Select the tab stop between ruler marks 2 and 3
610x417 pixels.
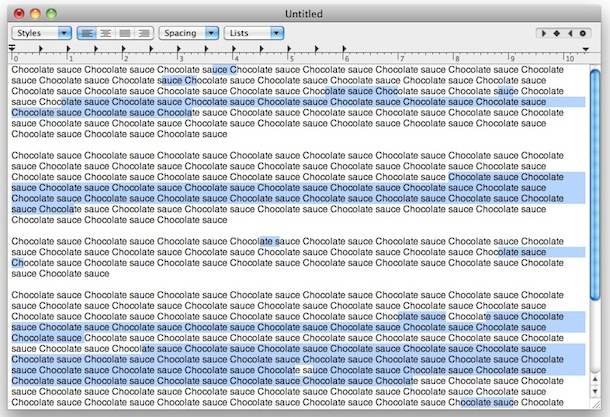[x=151, y=49]
